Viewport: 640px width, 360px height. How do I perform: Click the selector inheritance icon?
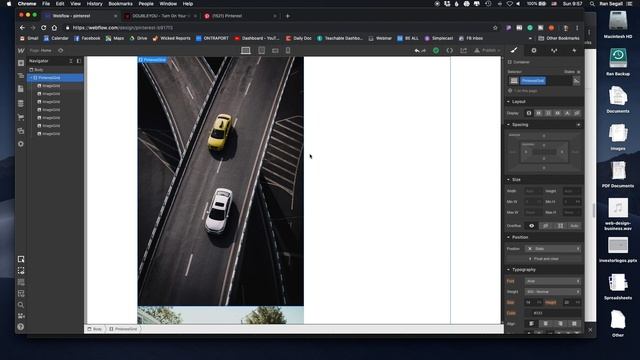tap(576, 81)
